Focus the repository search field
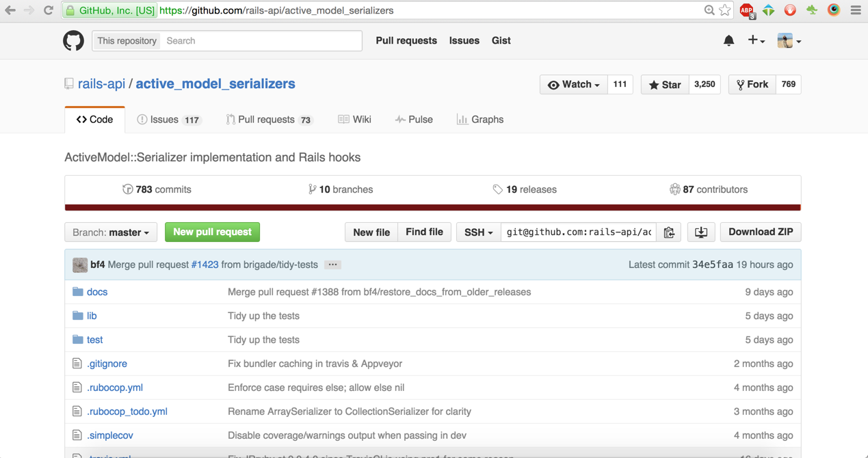The width and height of the screenshot is (868, 458). tap(262, 41)
